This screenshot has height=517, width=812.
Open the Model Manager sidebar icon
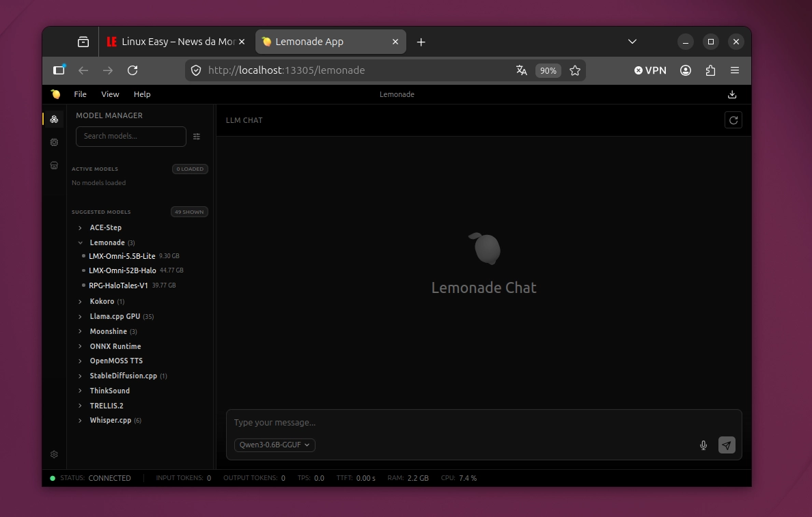[x=54, y=119]
